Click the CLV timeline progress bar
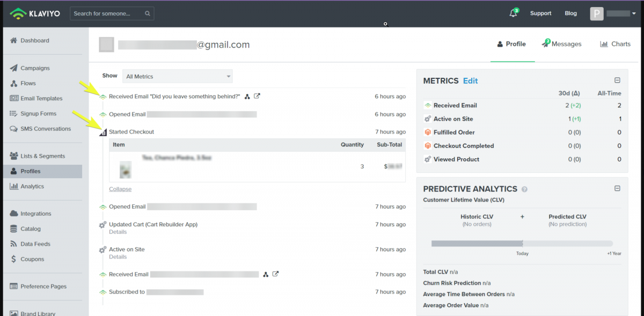Screen dimensions: 644x316 pyautogui.click(x=522, y=244)
